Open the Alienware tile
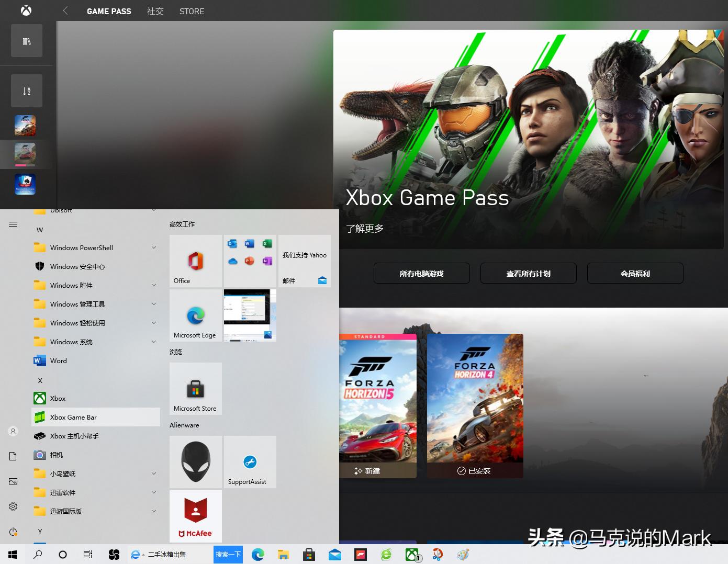Viewport: 728px width, 564px height. coord(195,462)
